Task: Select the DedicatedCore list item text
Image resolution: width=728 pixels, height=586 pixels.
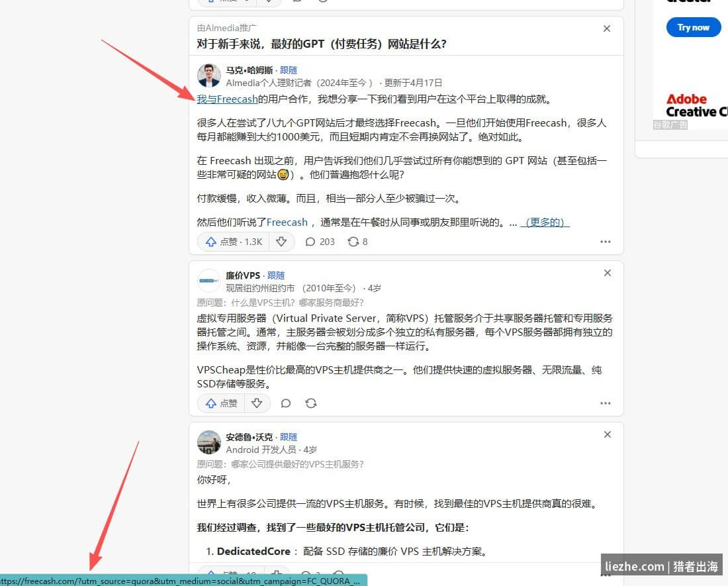Action: click(x=351, y=552)
